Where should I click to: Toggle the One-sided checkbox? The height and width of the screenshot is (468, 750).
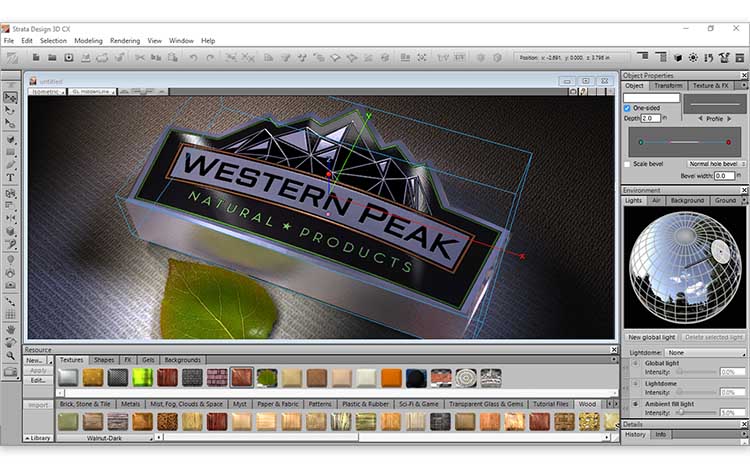627,108
